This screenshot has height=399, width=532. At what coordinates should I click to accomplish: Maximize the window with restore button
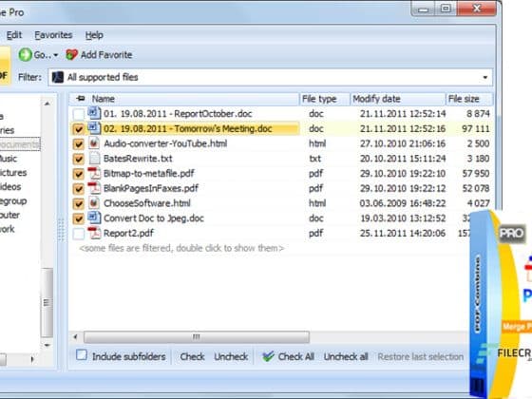point(446,9)
